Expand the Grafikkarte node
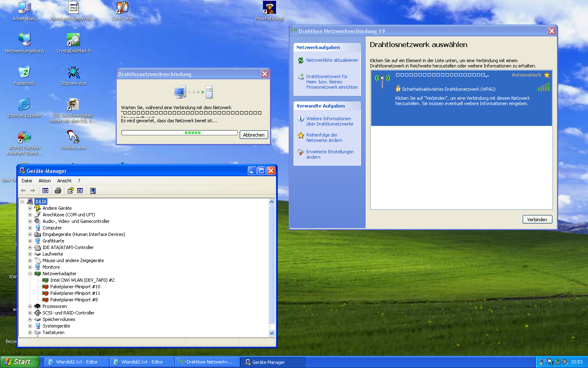Image resolution: width=588 pixels, height=368 pixels. click(30, 241)
